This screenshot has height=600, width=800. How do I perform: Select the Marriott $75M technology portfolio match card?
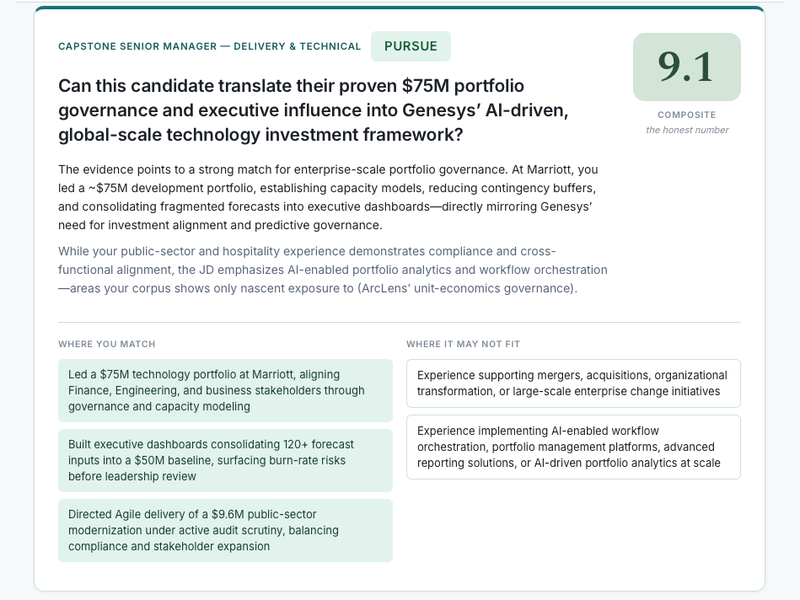pyautogui.click(x=225, y=390)
